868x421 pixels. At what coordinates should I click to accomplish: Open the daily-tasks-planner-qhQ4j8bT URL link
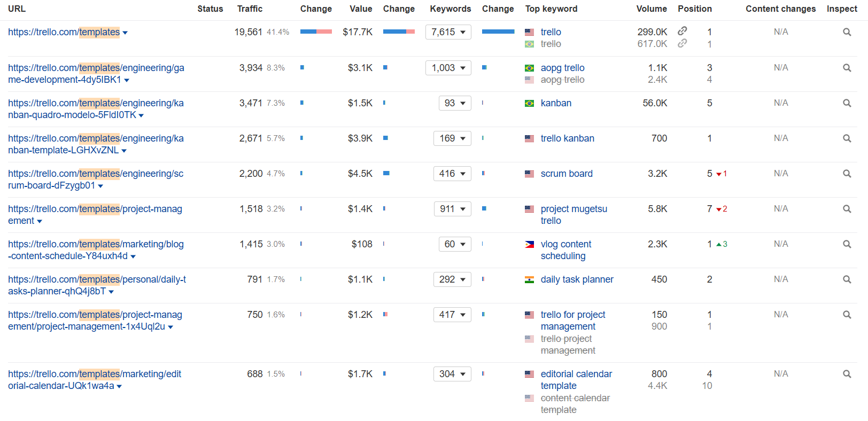(x=97, y=285)
